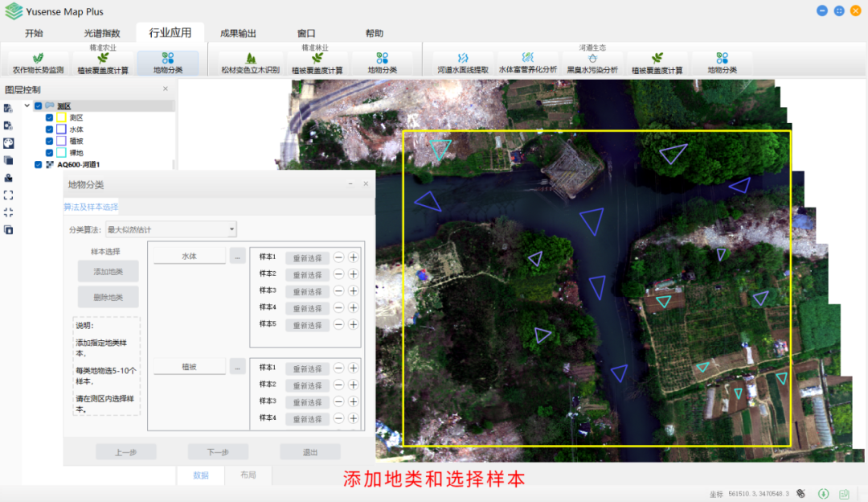
Task: Launch 松材变色立木识别 pine tree tool
Action: 250,64
